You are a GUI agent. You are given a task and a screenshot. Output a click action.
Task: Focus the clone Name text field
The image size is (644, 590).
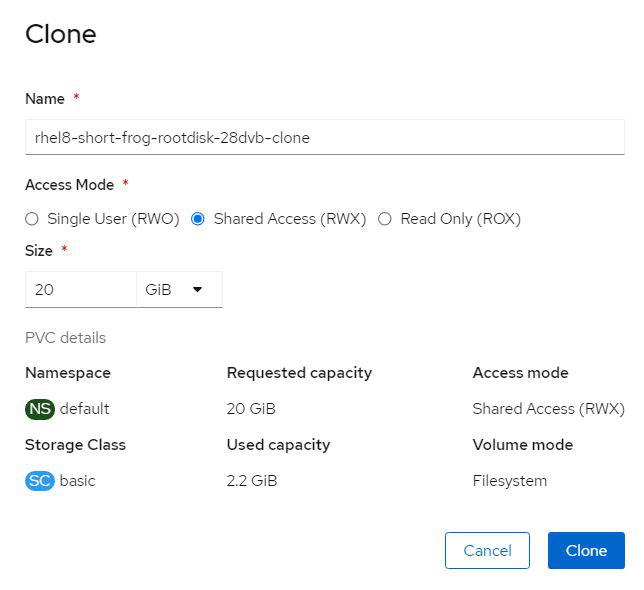click(324, 138)
